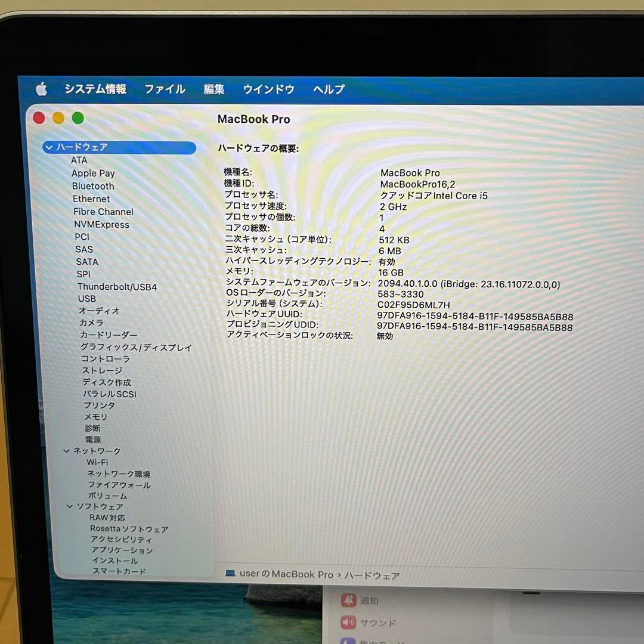Collapse the ソフトウェア section chevron
Screen dimensions: 644x644
click(x=69, y=506)
